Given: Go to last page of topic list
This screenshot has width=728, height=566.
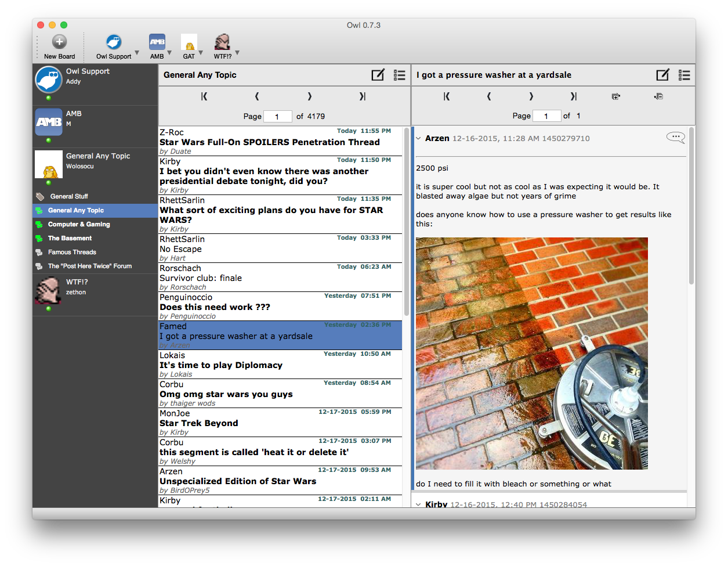Looking at the screenshot, I should click(x=363, y=96).
